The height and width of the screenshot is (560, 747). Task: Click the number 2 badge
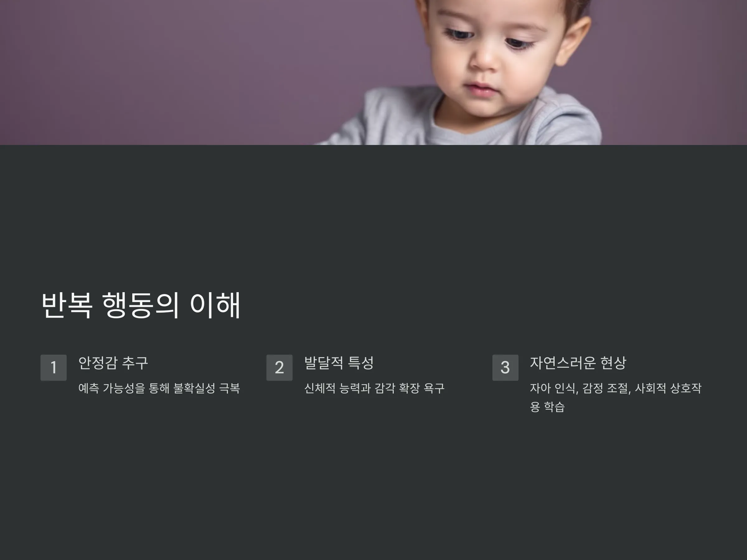tap(279, 368)
